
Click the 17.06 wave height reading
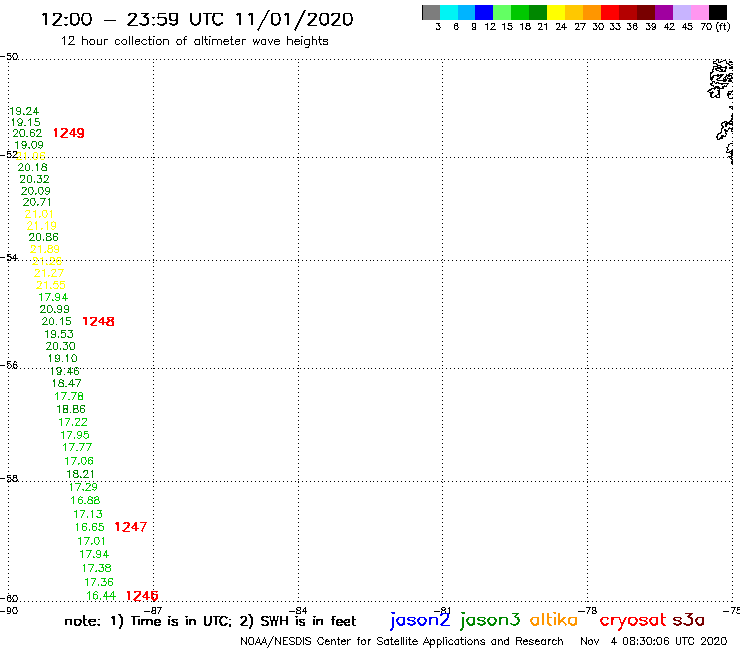pyautogui.click(x=79, y=461)
